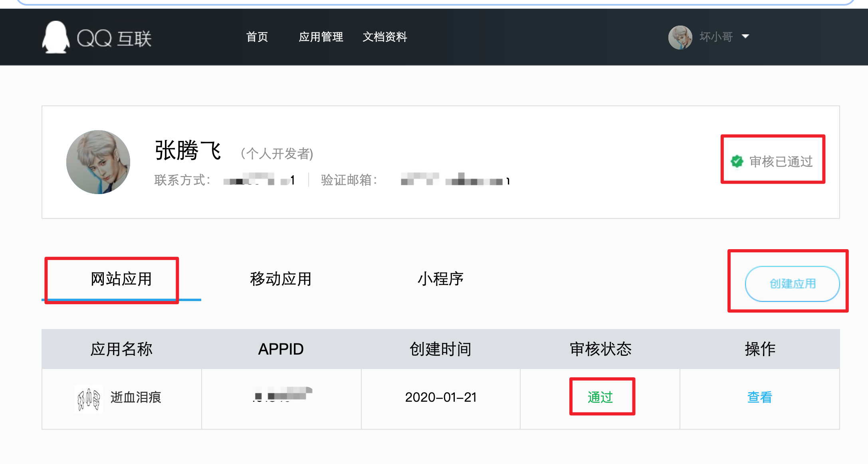The image size is (868, 464).
Task: Expand the account dropdown arrow
Action: coord(745,36)
